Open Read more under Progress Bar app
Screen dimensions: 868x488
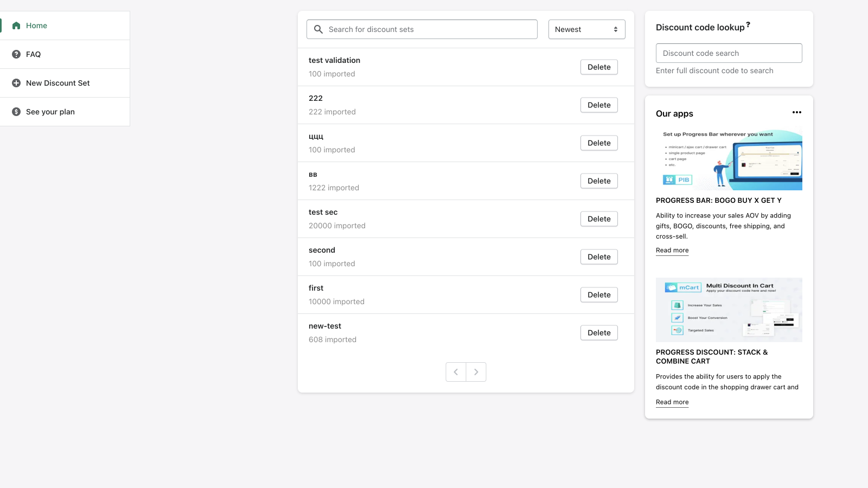(672, 250)
